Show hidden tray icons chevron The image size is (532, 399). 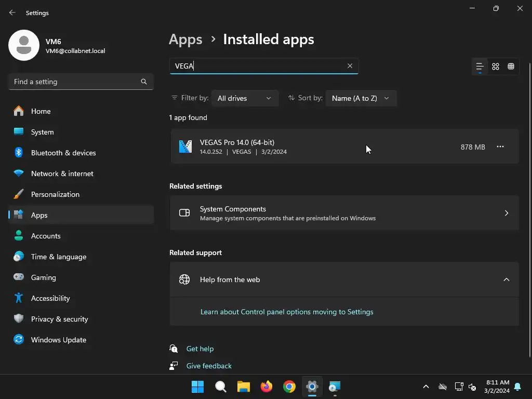coord(426,387)
